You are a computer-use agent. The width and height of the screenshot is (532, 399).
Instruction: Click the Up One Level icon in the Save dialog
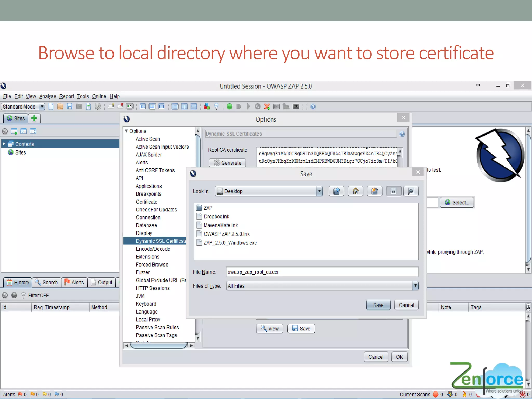click(336, 191)
